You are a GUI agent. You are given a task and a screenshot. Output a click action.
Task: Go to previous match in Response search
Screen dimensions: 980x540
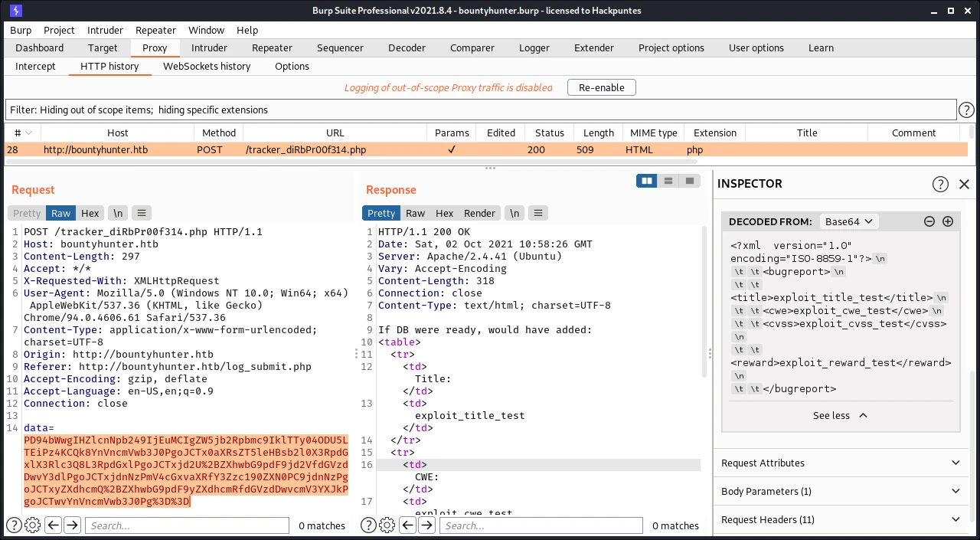click(407, 525)
